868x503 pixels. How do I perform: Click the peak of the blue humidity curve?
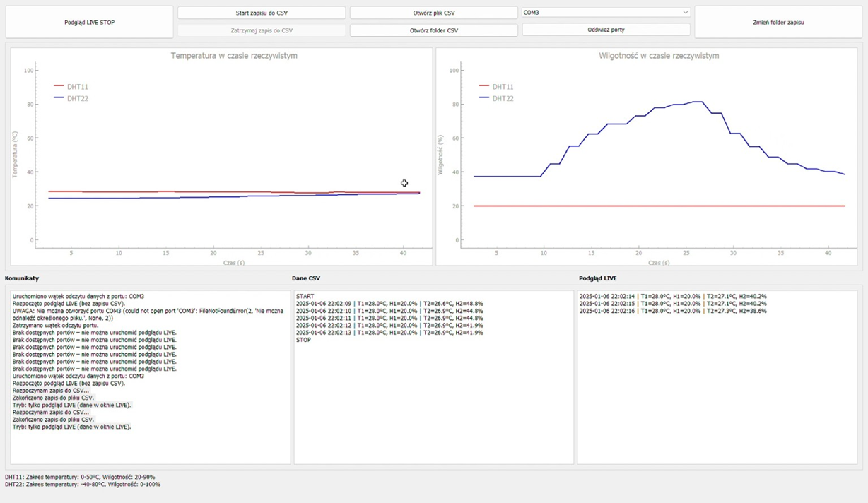click(697, 102)
